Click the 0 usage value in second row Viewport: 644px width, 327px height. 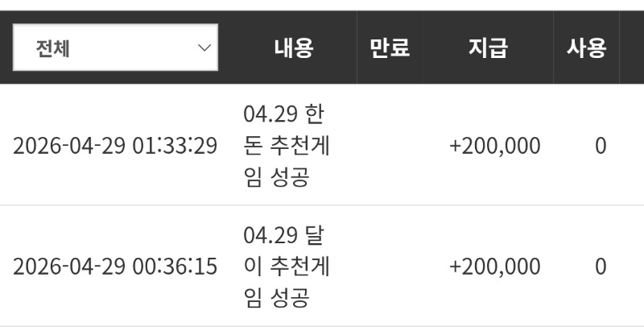601,267
